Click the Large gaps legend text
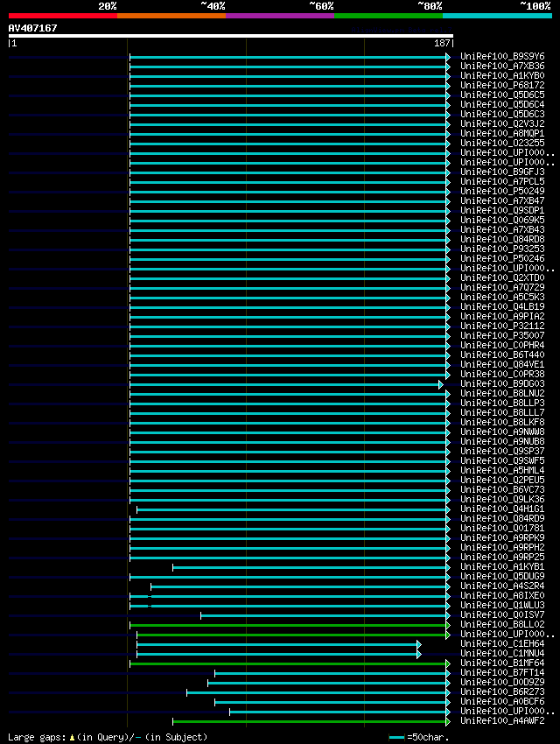Viewport: 560px width, 744px height. [x=108, y=737]
